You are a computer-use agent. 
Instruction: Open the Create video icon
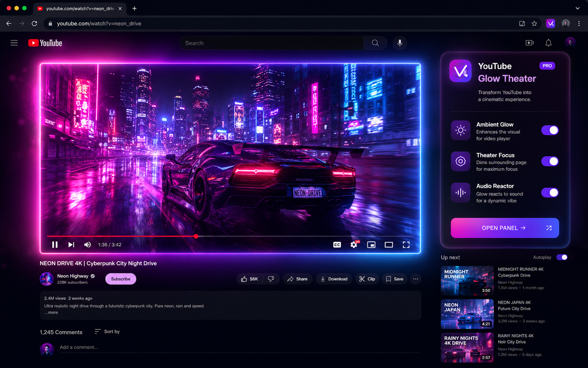[x=529, y=43]
